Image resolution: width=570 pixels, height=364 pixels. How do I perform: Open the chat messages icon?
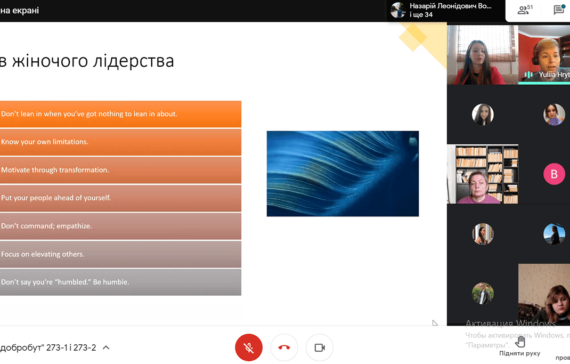pos(559,9)
